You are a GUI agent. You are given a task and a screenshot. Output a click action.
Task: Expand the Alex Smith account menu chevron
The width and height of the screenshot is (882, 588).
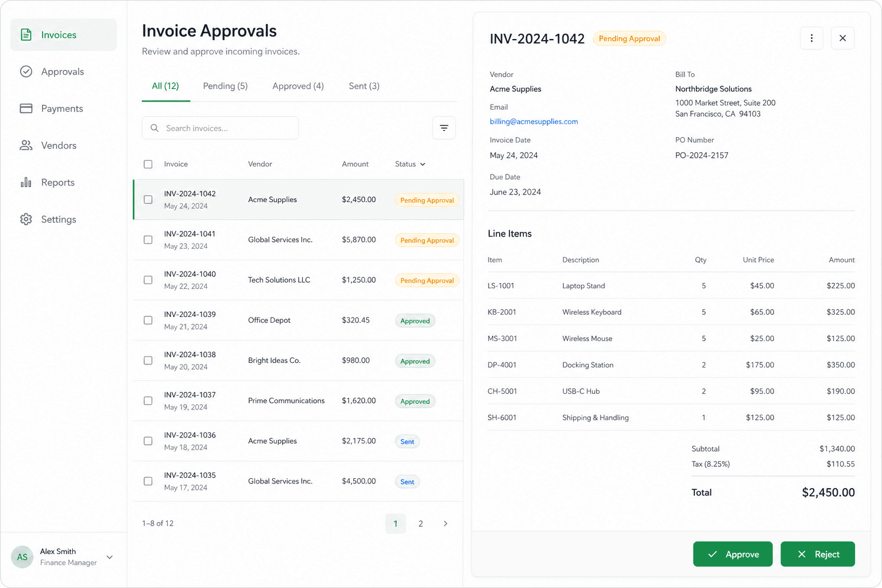tap(110, 557)
